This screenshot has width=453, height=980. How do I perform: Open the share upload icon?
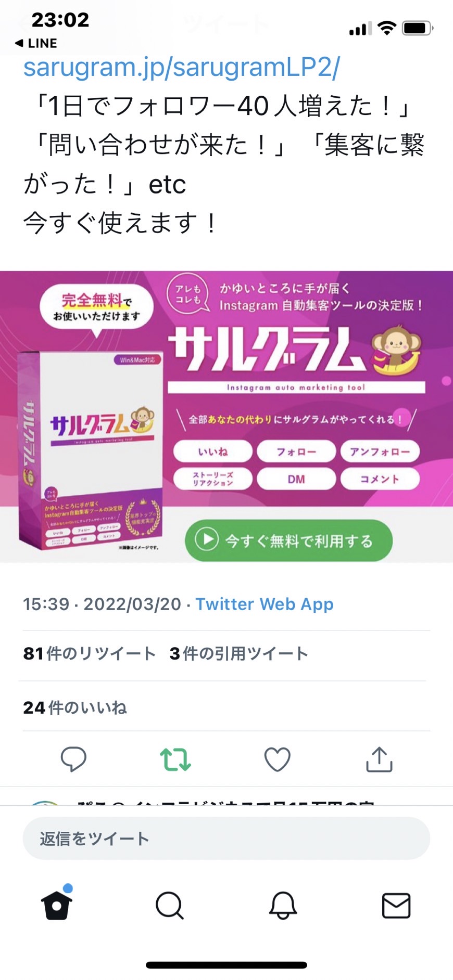click(x=379, y=759)
